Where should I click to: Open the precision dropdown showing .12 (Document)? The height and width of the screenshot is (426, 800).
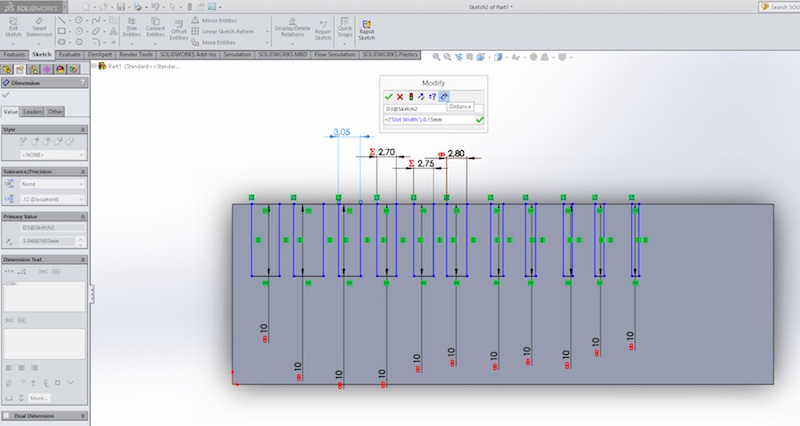click(x=52, y=199)
